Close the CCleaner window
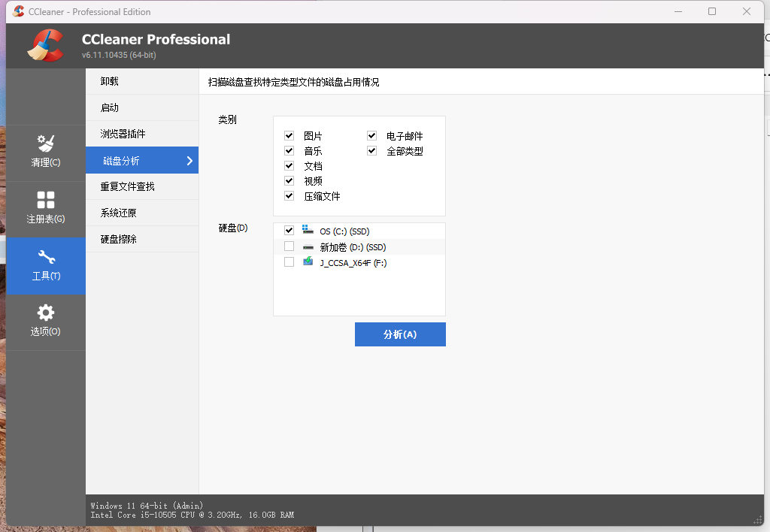Screen dimensions: 770x532 coord(747,11)
